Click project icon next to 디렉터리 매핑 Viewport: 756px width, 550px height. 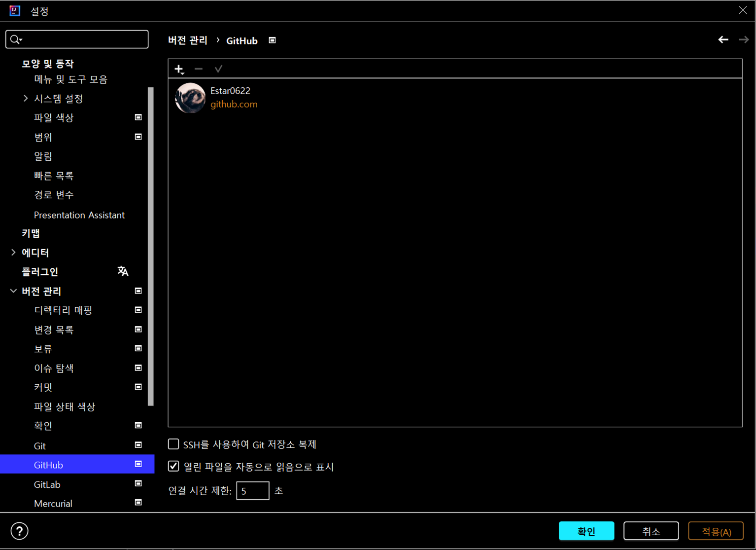[138, 310]
